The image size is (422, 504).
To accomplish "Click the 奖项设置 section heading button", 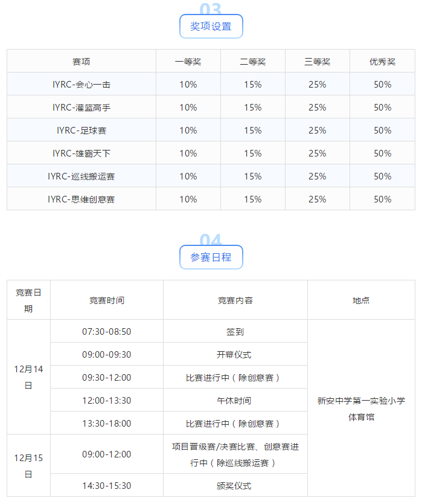I will 211,27.
